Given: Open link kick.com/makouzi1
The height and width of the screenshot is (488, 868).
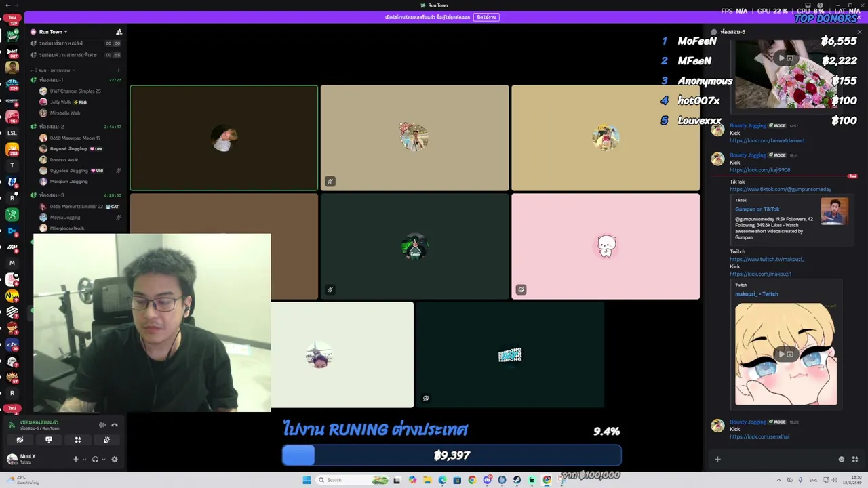Looking at the screenshot, I should pyautogui.click(x=761, y=274).
